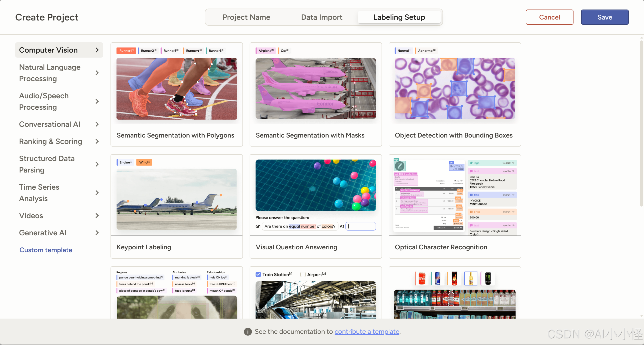Click the Airplane label tag

(x=266, y=50)
